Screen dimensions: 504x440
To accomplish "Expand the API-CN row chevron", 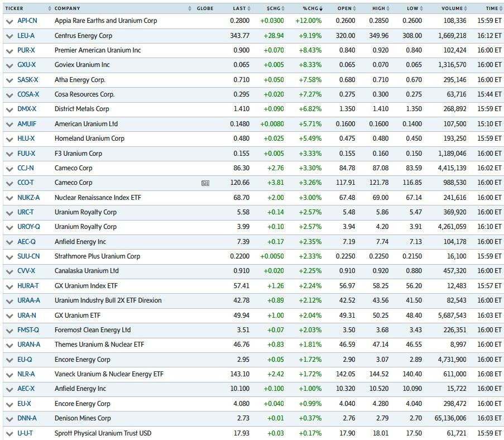I will [9, 22].
